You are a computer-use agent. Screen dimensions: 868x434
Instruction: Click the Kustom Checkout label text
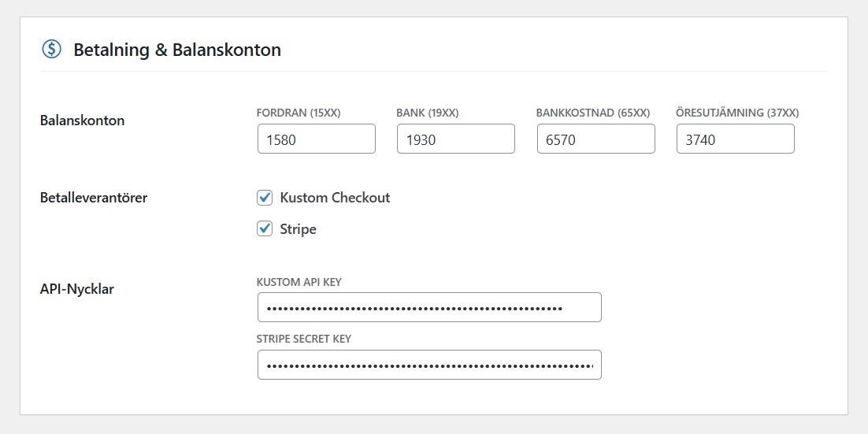pyautogui.click(x=335, y=198)
